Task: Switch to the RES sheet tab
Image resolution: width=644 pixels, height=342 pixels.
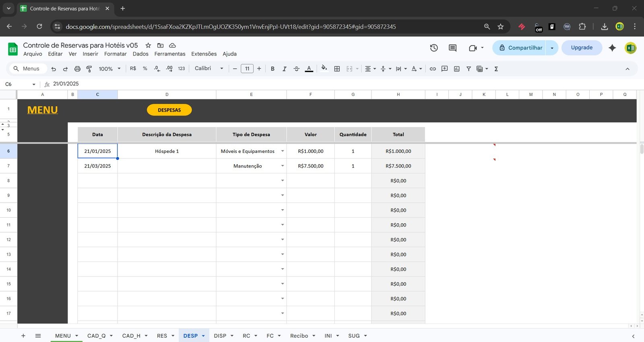Action: pyautogui.click(x=162, y=336)
